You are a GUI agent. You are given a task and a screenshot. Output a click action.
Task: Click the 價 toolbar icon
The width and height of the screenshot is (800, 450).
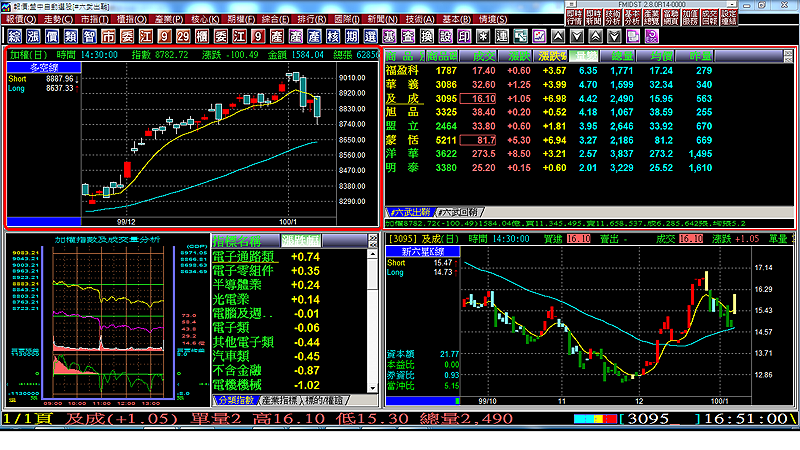tap(52, 36)
